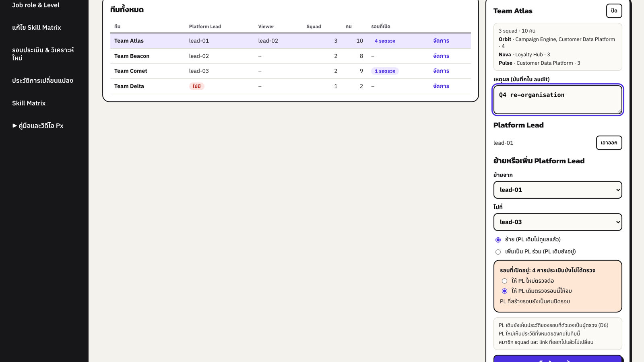
Task: Remove lead-01 with เอาออก button
Action: [609, 143]
